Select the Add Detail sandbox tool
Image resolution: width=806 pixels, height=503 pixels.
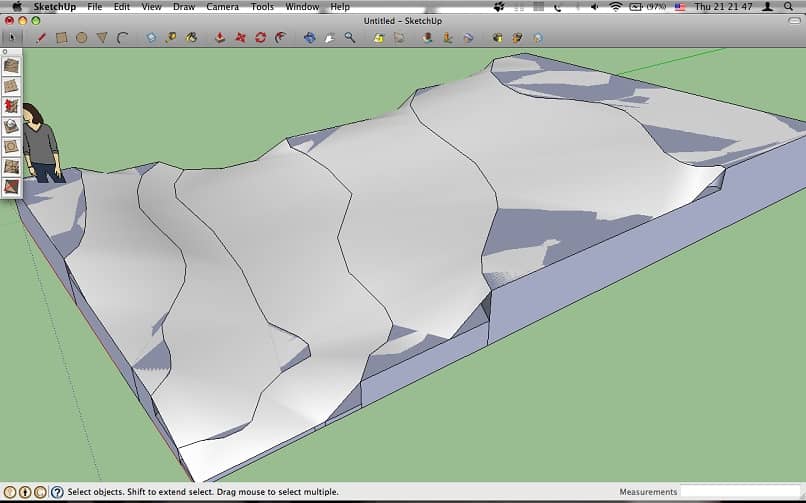(11, 166)
